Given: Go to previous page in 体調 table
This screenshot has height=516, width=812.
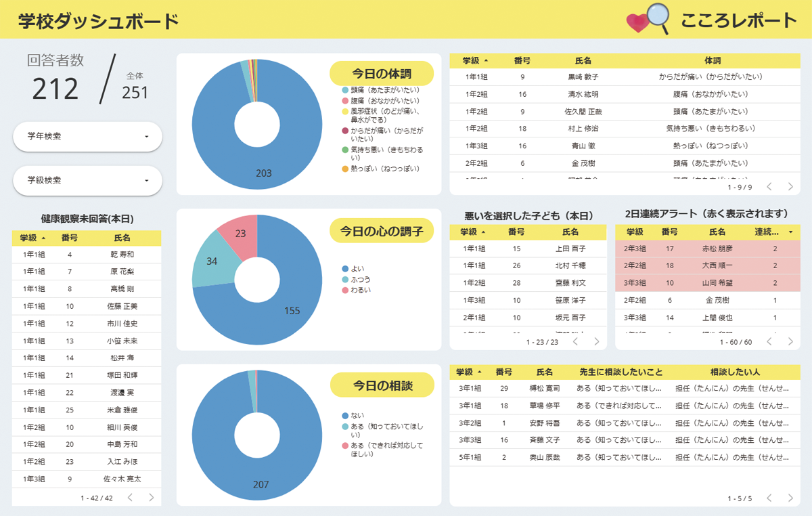Looking at the screenshot, I should point(769,186).
